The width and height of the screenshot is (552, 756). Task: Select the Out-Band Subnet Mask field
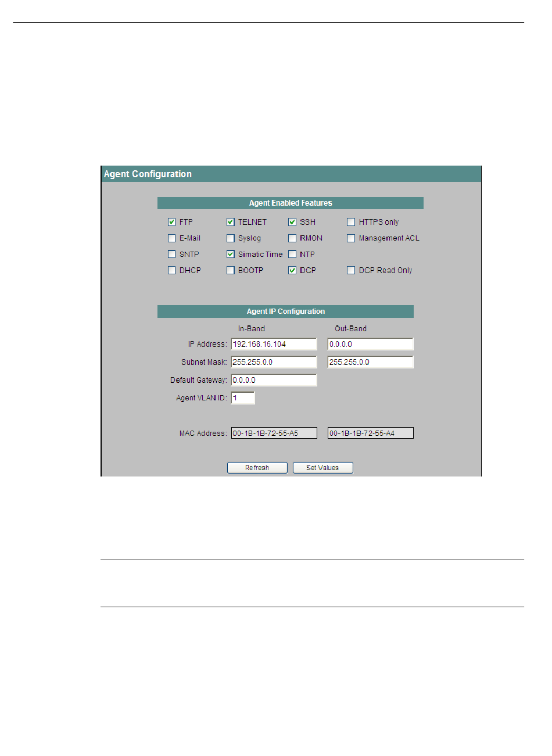coord(371,362)
